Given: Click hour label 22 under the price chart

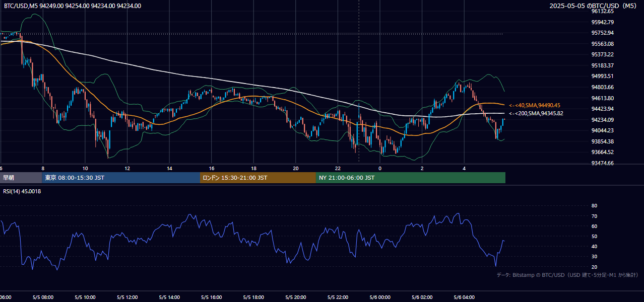Looking at the screenshot, I should [x=338, y=168].
